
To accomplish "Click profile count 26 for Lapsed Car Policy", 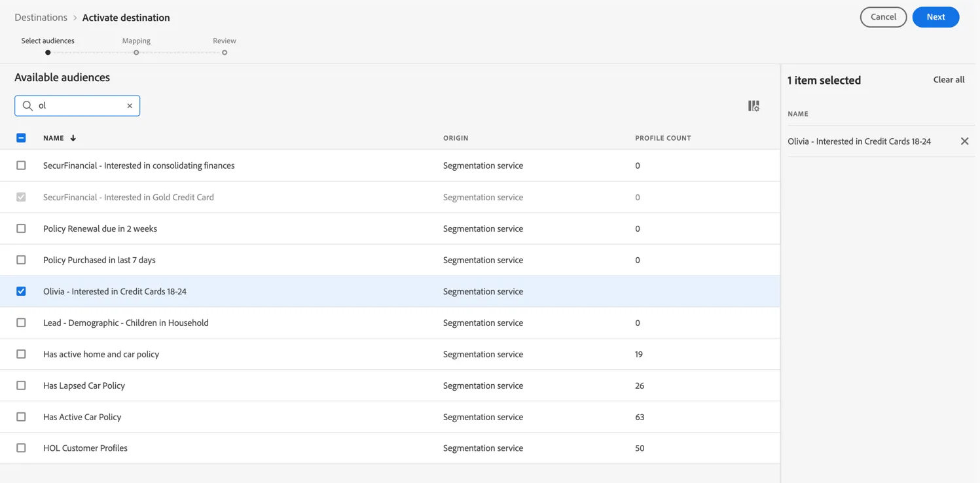I will [640, 385].
